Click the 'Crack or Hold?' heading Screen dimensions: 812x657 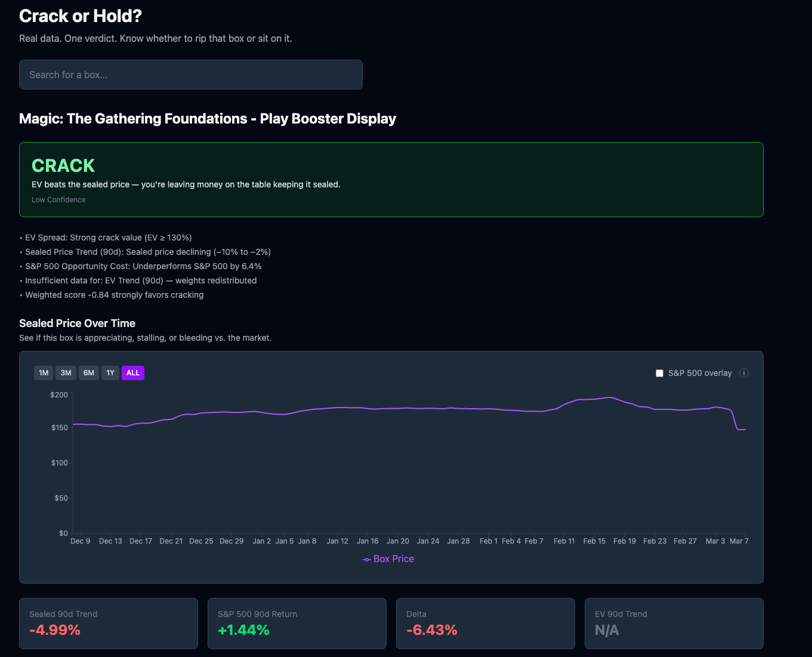(81, 16)
